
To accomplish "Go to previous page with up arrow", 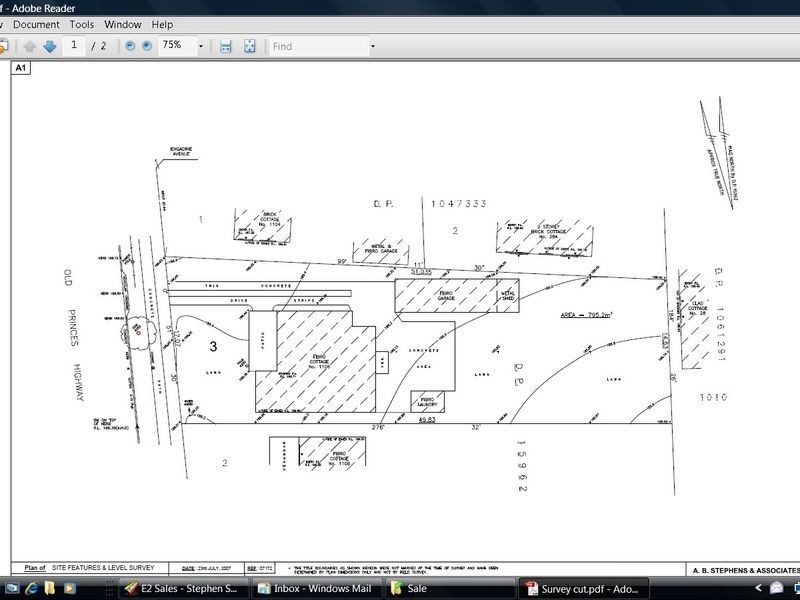I will (30, 46).
